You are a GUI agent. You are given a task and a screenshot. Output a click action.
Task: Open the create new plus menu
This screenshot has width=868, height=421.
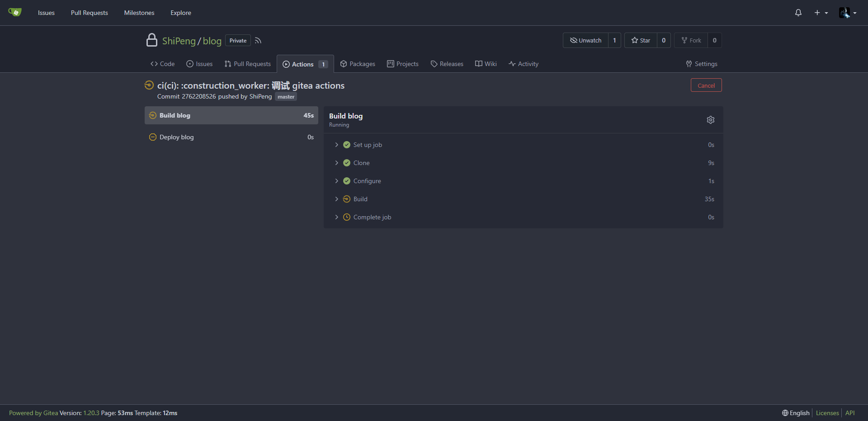point(821,13)
